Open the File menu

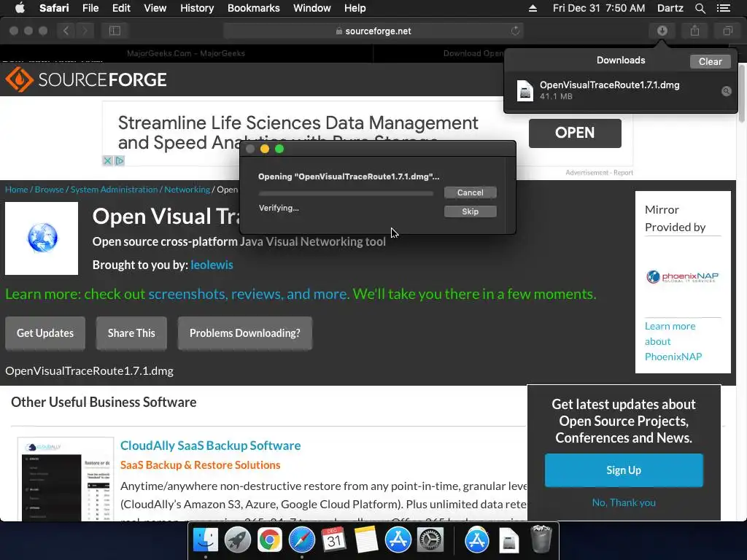pos(90,8)
